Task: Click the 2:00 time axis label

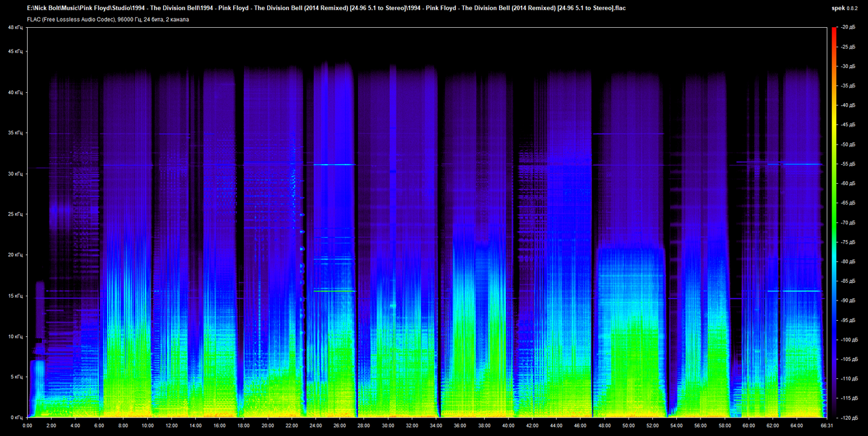Action: [51, 426]
